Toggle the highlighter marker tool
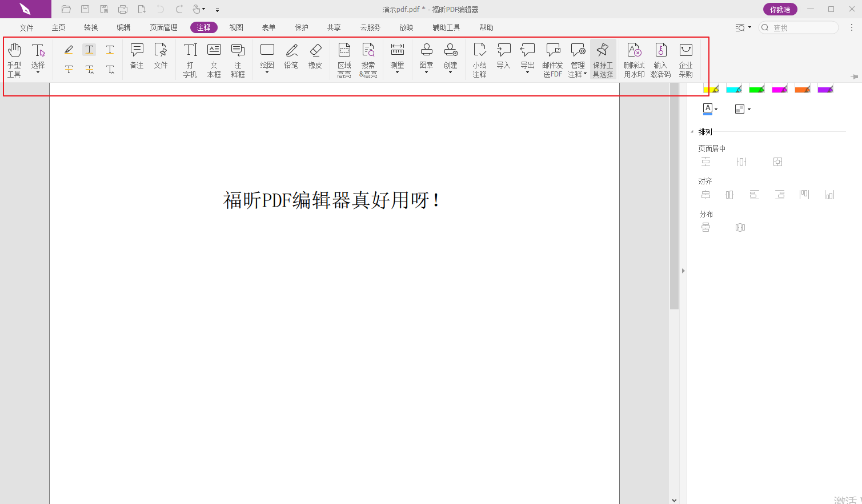Viewport: 862px width, 504px height. tap(69, 50)
